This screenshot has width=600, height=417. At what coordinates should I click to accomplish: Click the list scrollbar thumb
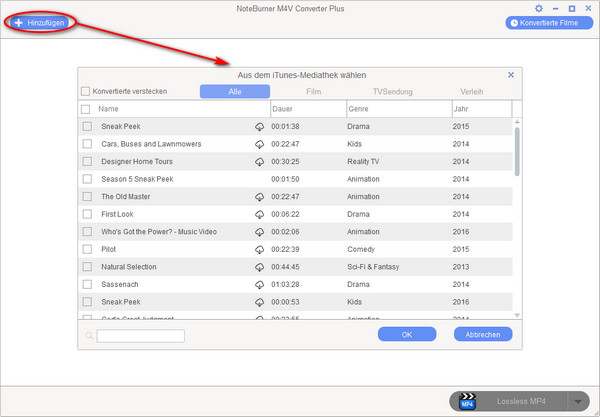pyautogui.click(x=517, y=151)
